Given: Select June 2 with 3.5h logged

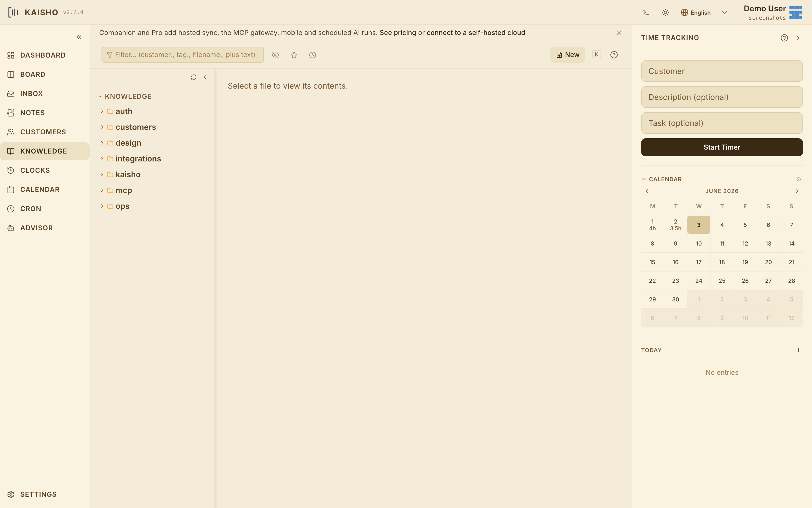Looking at the screenshot, I should point(676,225).
